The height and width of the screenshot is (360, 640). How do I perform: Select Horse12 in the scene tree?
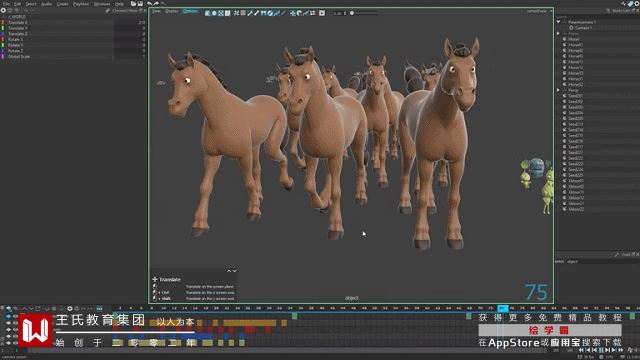coord(576,68)
